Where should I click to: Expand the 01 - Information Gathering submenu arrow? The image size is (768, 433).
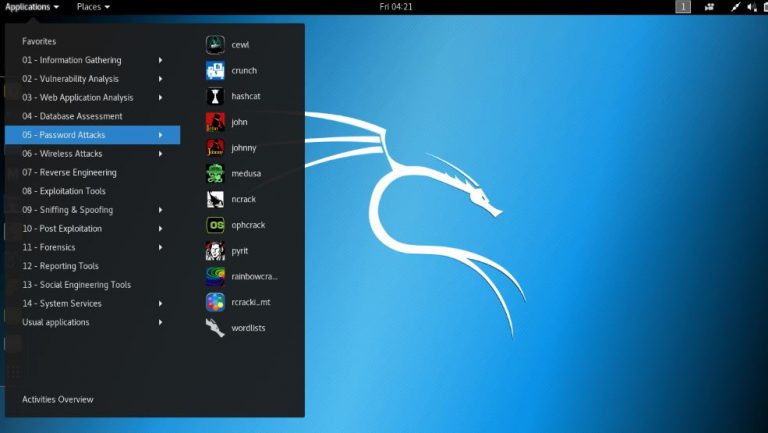160,60
